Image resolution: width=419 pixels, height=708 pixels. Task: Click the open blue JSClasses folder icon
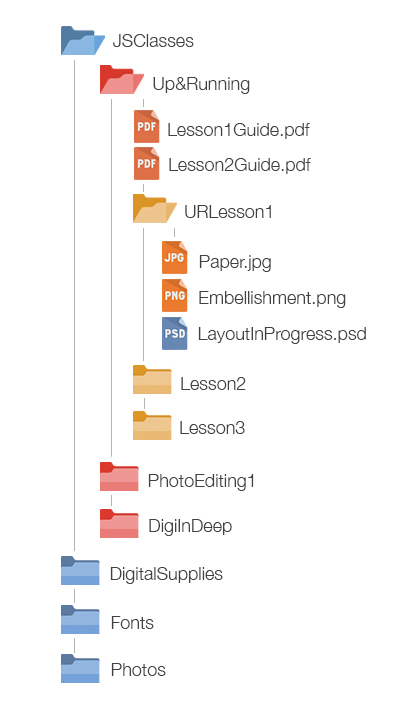tap(83, 41)
